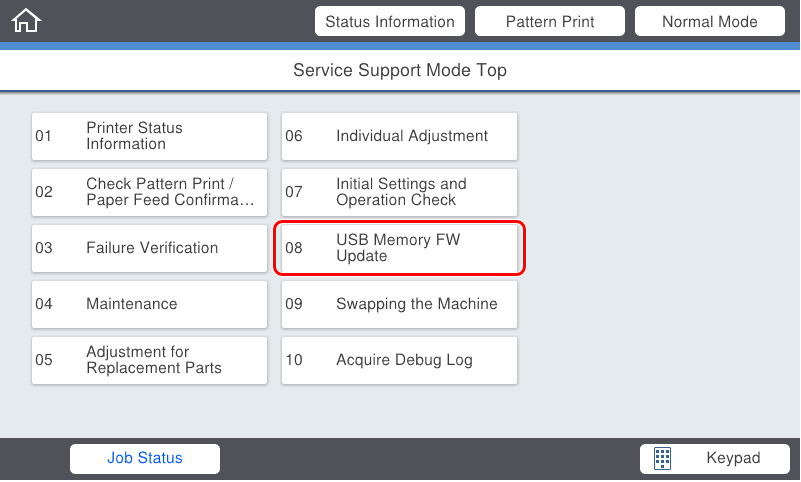Tap the number 08 on the highlighted item
The width and height of the screenshot is (801, 482).
point(294,248)
